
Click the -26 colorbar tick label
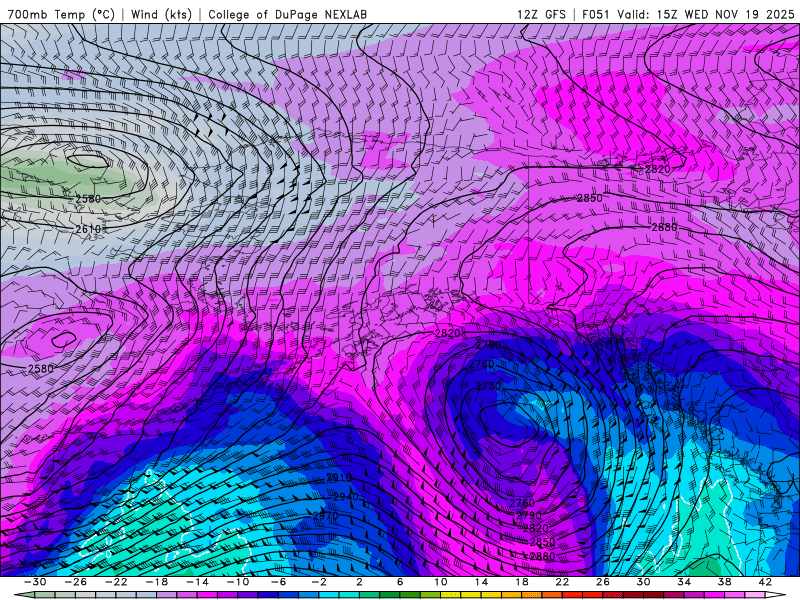[76, 582]
